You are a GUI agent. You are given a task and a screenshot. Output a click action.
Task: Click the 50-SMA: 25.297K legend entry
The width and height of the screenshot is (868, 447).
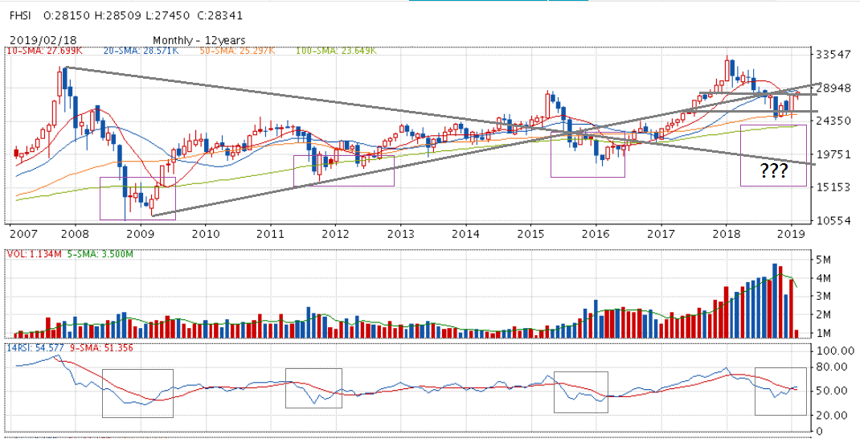(x=236, y=51)
